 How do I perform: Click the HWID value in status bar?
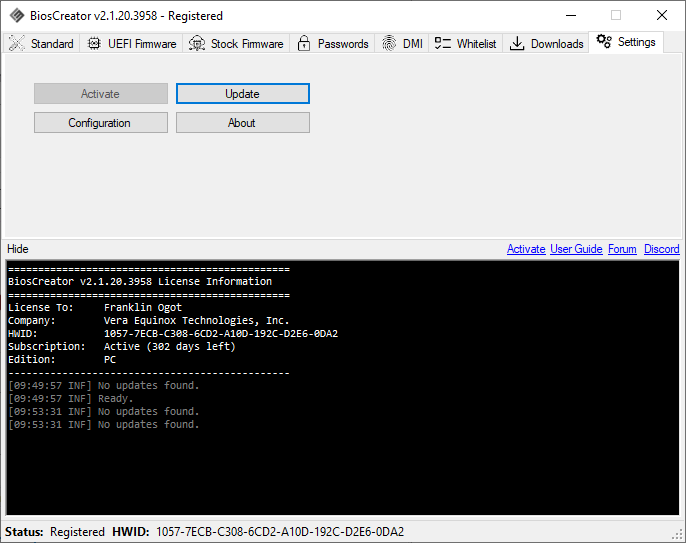point(280,532)
